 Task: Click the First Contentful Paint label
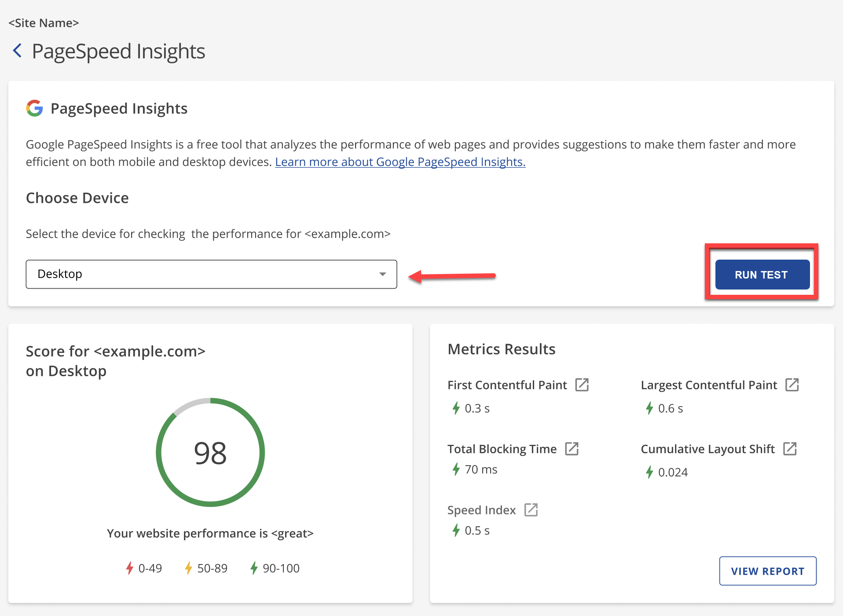[x=507, y=385]
